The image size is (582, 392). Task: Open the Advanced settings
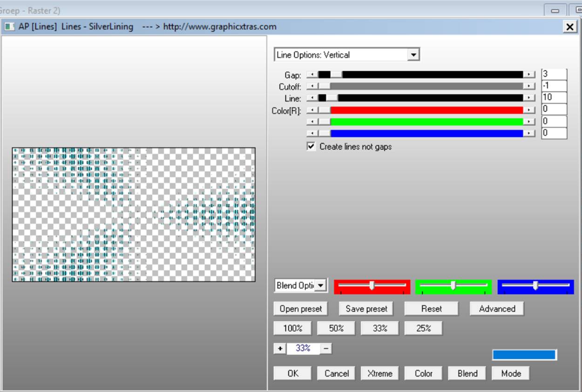[x=496, y=309]
